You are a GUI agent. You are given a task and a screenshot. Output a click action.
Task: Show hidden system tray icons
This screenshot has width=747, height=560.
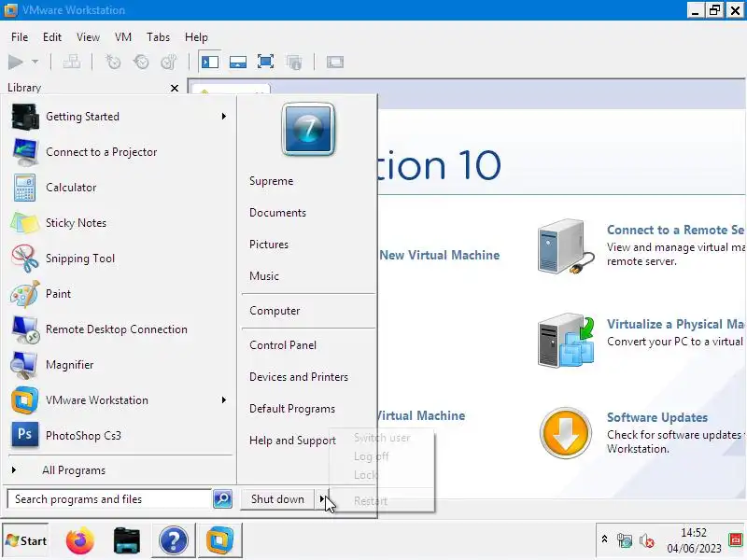pos(604,539)
